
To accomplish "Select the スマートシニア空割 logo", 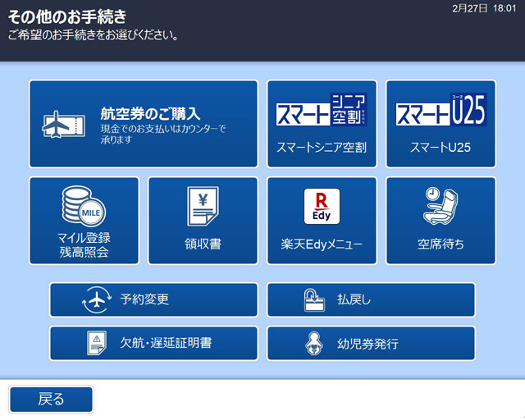I will (x=322, y=110).
